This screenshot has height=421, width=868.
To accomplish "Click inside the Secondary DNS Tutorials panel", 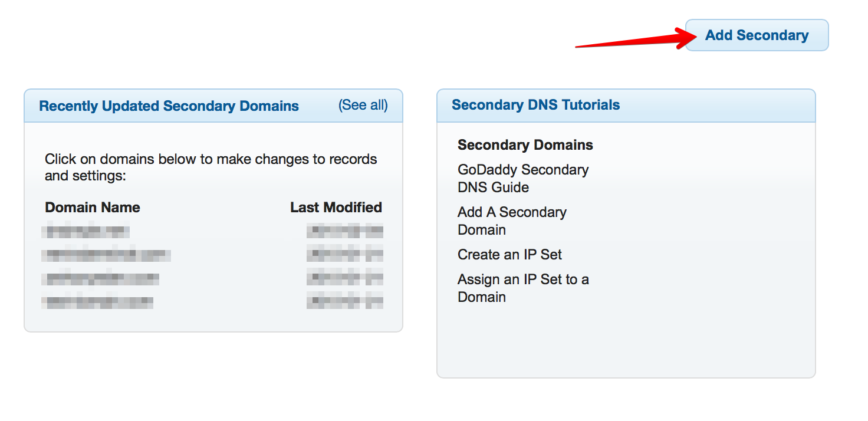I will tap(625, 342).
